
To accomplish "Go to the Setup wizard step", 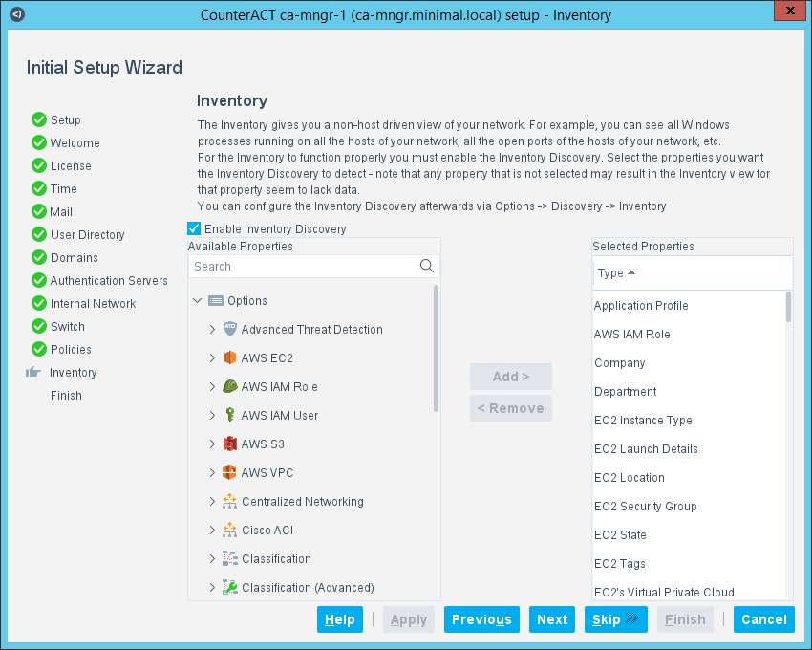I will pyautogui.click(x=66, y=119).
